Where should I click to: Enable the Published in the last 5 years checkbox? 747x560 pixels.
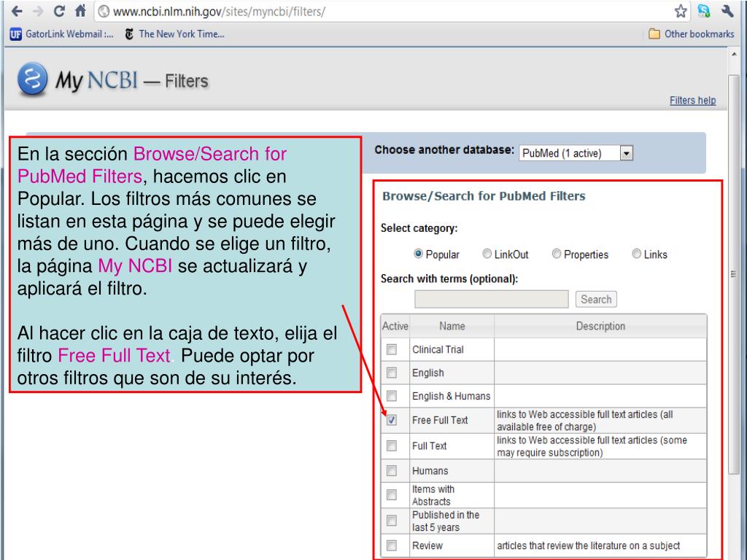392,521
